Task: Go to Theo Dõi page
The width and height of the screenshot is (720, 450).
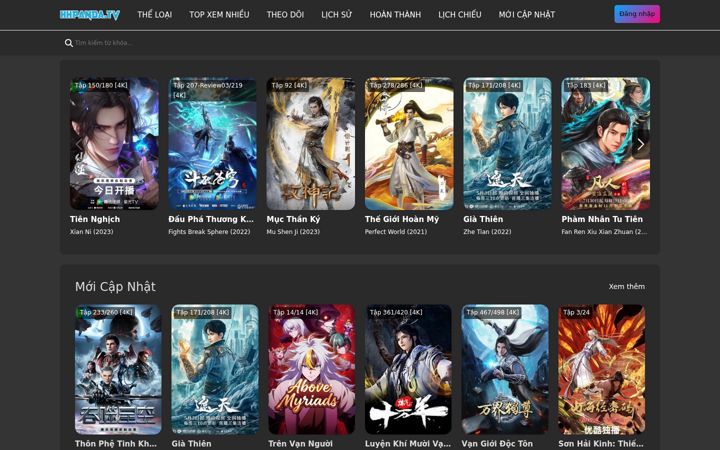Action: tap(285, 15)
